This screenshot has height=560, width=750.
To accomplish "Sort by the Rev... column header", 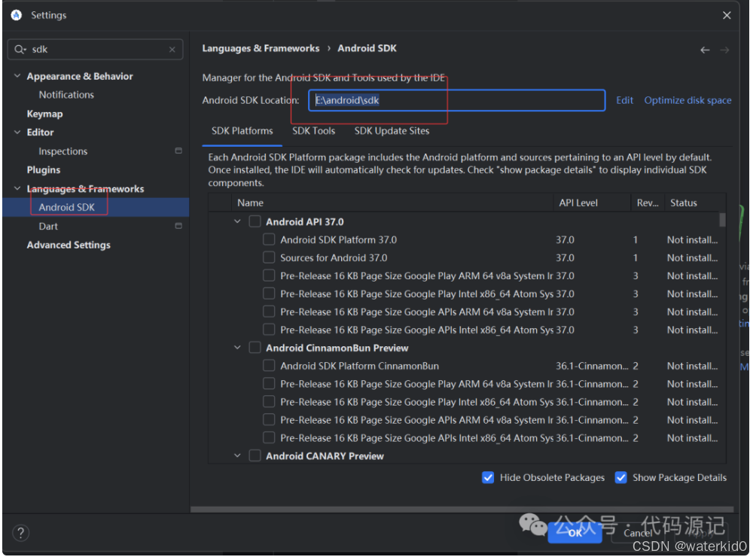I will 648,202.
